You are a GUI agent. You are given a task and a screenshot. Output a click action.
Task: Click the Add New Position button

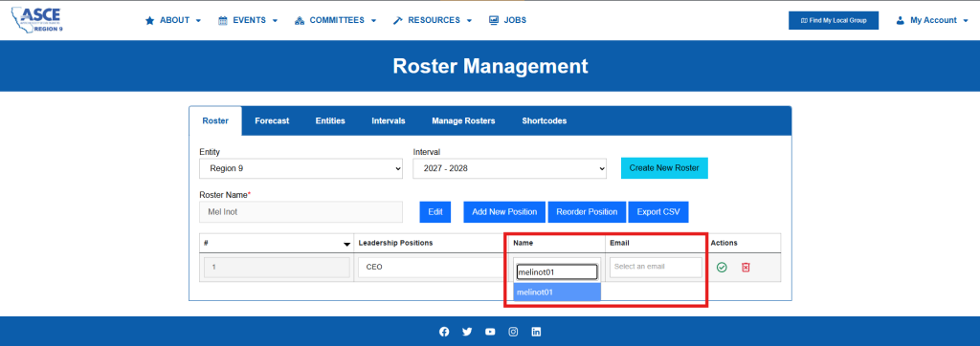(x=504, y=212)
